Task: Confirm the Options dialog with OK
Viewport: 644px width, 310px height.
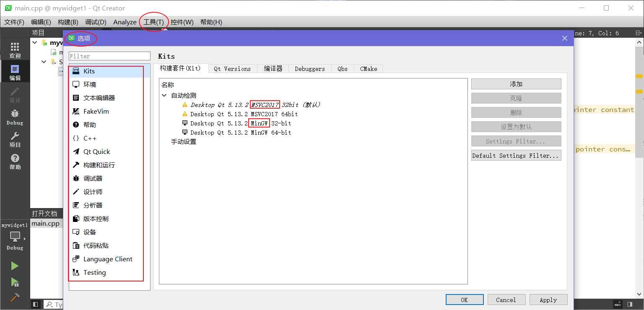Action: (464, 300)
